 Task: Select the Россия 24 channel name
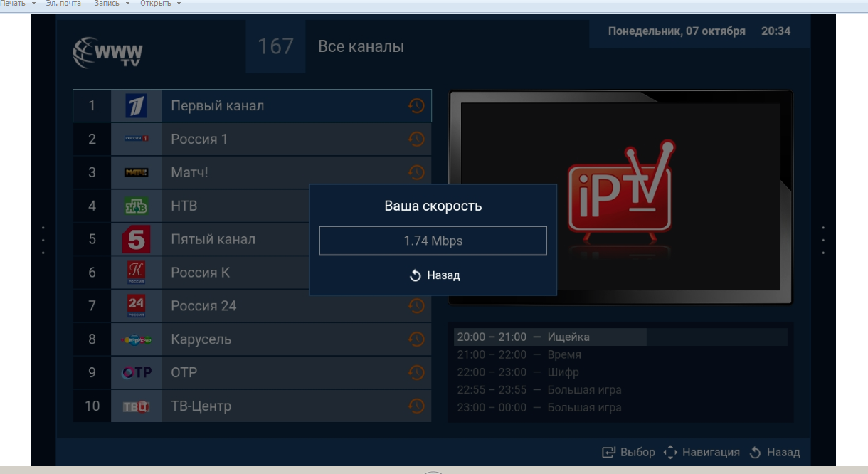coord(203,306)
